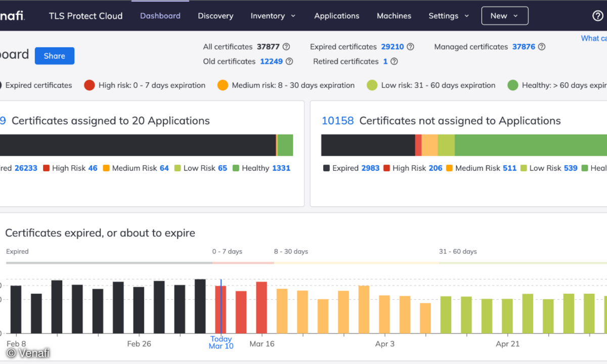Go to the Discovery tab
Image resolution: width=607 pixels, height=364 pixels.
215,16
